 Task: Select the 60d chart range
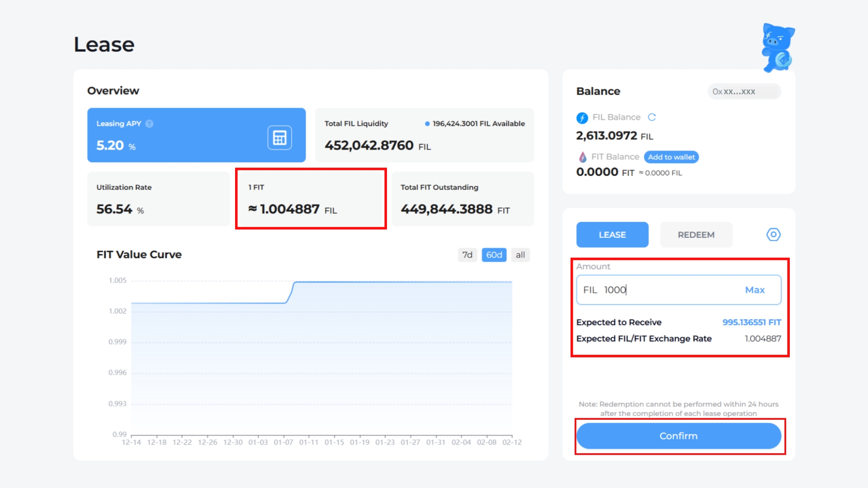[494, 255]
